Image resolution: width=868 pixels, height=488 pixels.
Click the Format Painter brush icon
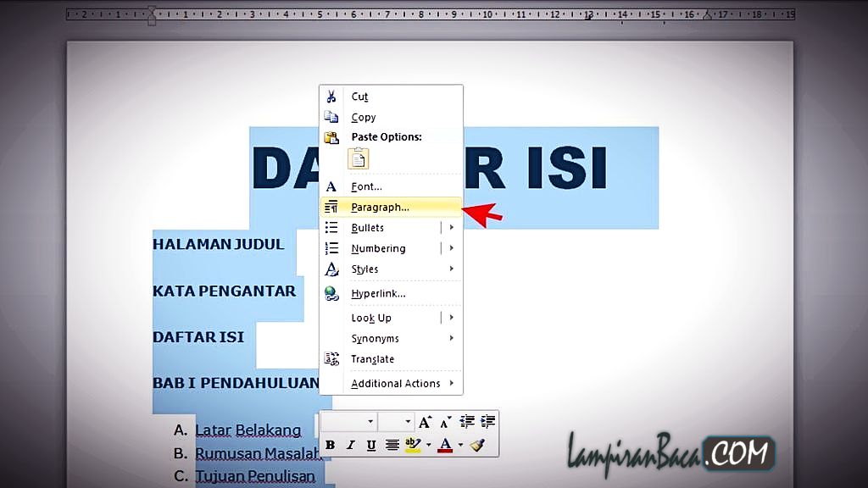(478, 446)
